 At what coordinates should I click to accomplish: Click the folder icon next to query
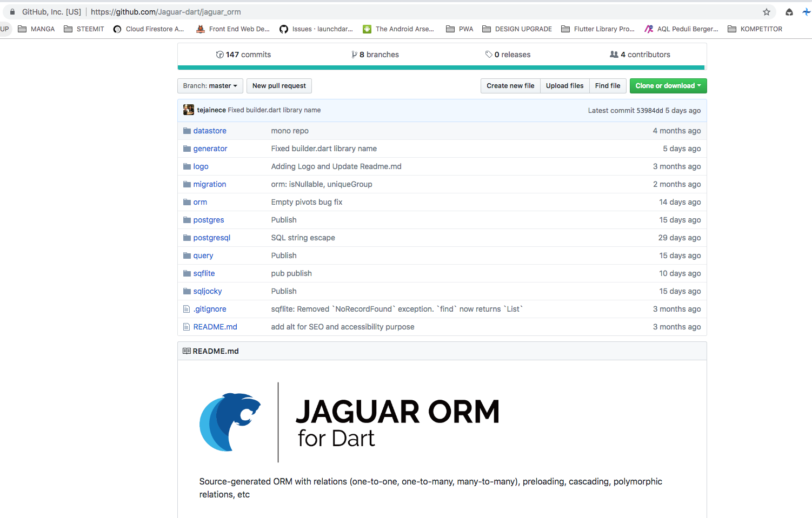click(x=187, y=255)
